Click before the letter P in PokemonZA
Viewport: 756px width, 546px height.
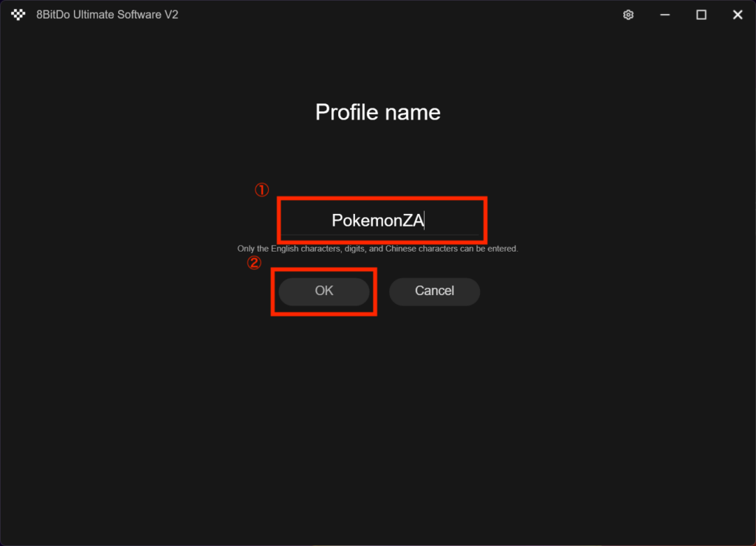pyautogui.click(x=332, y=220)
